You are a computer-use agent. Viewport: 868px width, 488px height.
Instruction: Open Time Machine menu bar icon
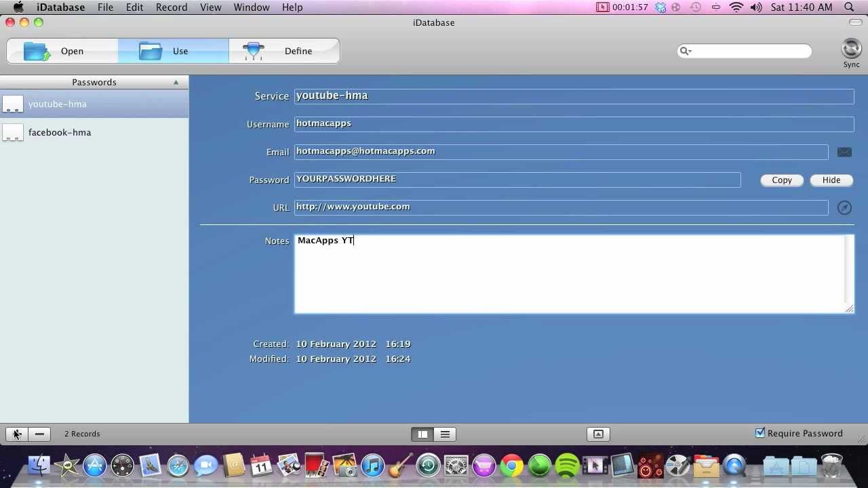696,7
